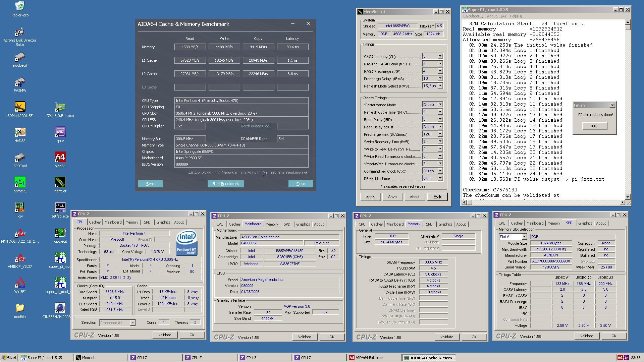Click Apply in MemSet
Viewport: 644px width, 362px height.
(x=370, y=197)
